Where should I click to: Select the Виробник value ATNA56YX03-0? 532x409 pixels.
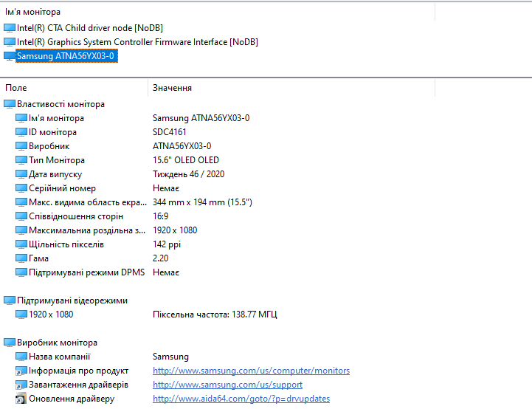coord(182,146)
